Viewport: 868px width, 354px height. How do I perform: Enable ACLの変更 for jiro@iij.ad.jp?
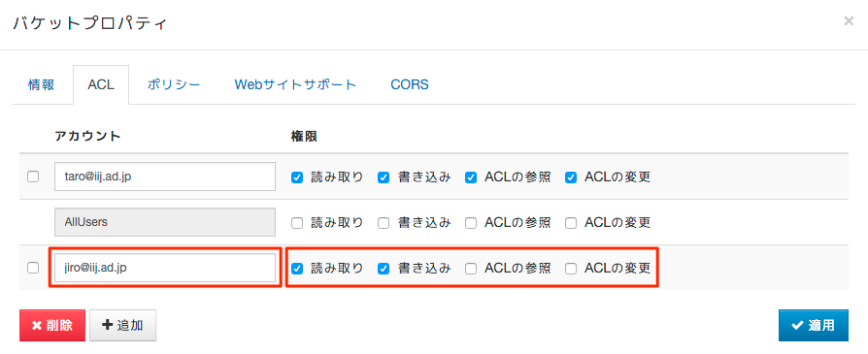click(x=571, y=269)
